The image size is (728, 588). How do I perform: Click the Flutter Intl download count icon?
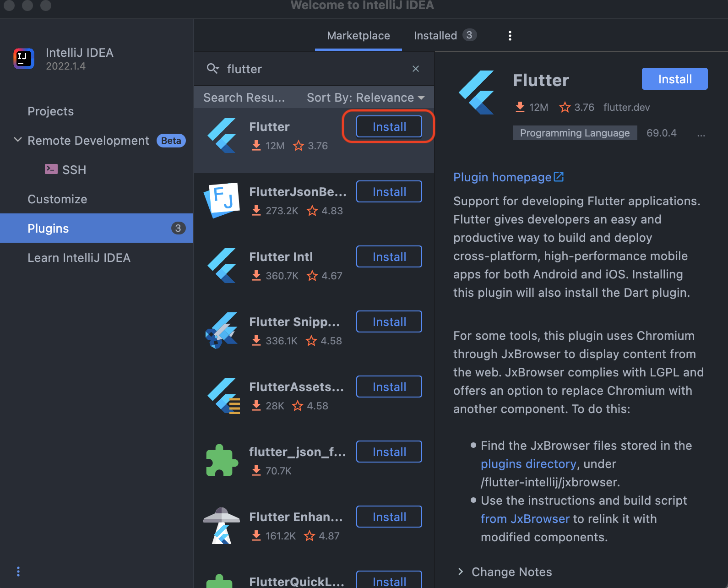coord(256,276)
